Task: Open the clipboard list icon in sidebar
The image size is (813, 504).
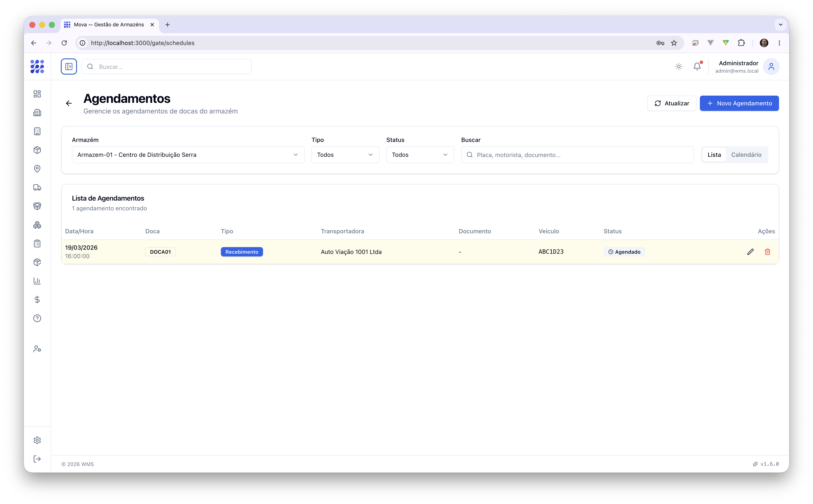Action: pos(37,244)
